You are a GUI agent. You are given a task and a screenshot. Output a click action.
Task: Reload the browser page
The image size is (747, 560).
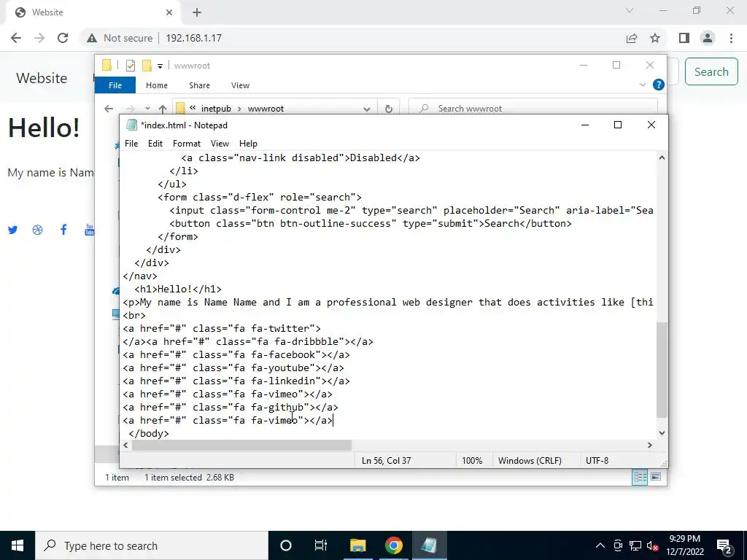(x=63, y=38)
